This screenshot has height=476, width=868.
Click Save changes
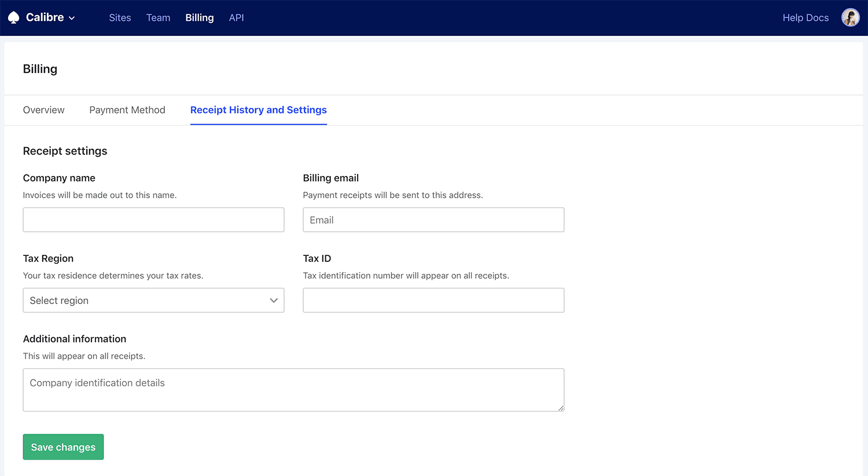(63, 446)
